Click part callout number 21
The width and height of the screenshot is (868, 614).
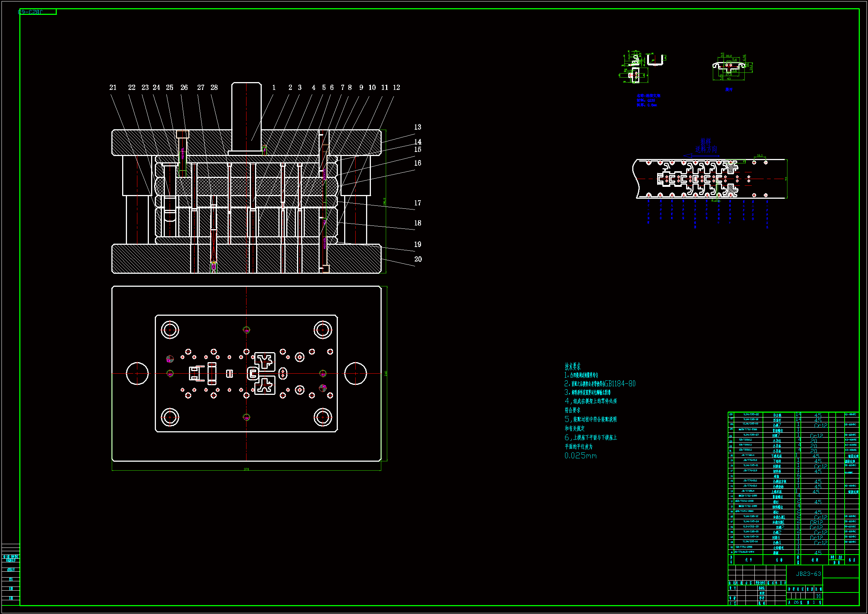[x=112, y=87]
